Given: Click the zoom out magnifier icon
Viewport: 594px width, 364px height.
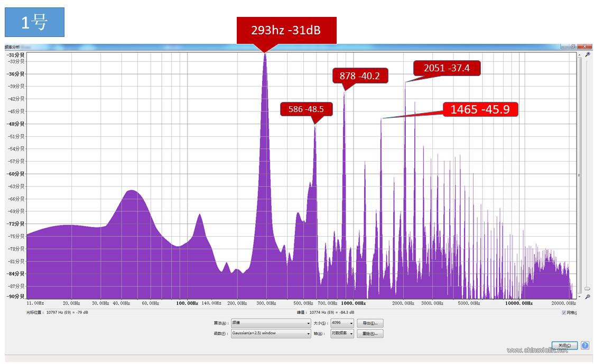Looking at the screenshot, I should pyautogui.click(x=588, y=296).
